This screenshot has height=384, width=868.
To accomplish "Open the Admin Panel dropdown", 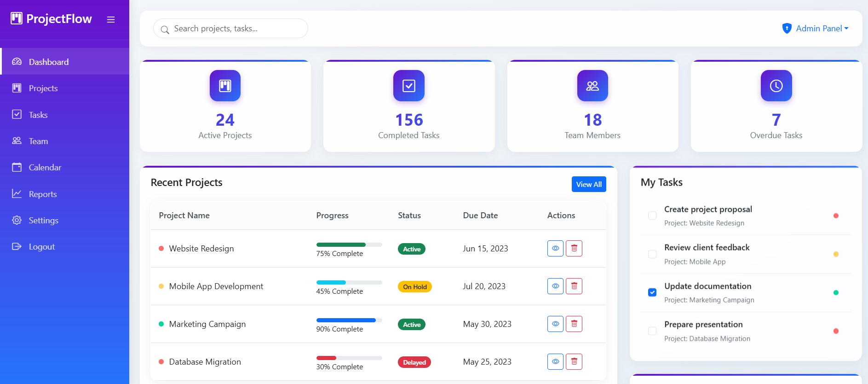I will click(816, 29).
